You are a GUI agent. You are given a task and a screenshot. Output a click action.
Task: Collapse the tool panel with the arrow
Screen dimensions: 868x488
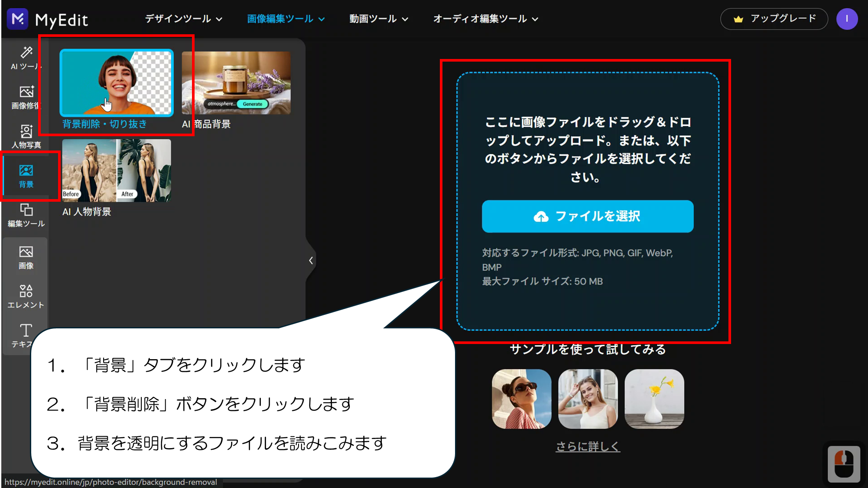311,260
